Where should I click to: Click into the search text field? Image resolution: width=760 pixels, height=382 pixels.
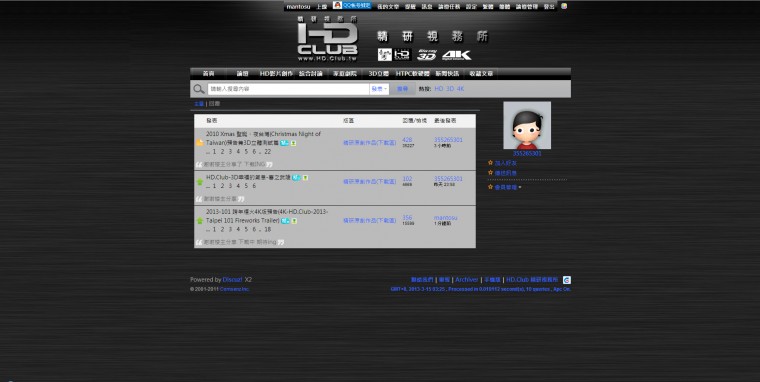pos(288,89)
